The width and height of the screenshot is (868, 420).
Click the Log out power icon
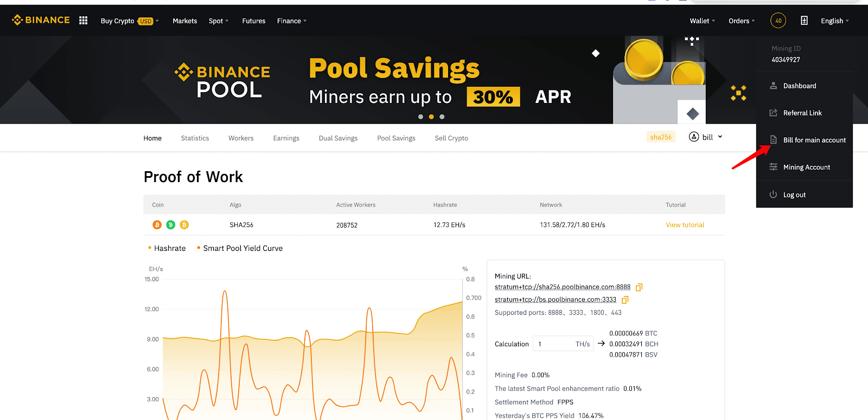773,195
